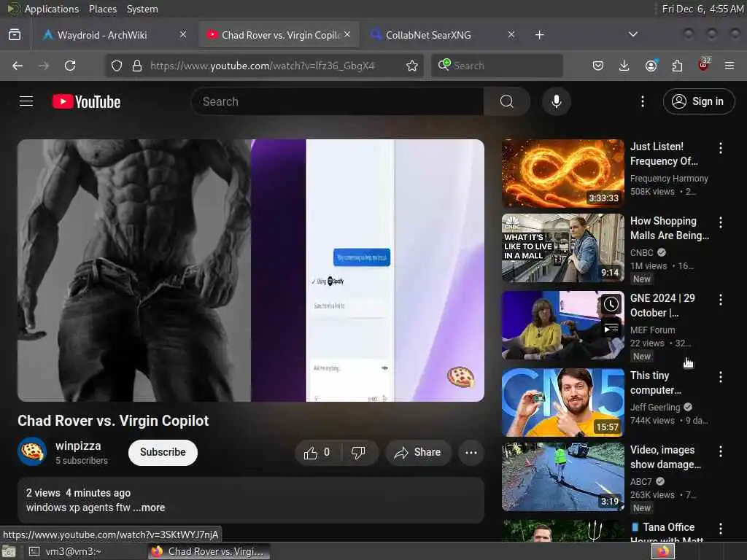Expand the list-all-tabs chevron dropdown
This screenshot has height=560, width=747.
tap(632, 34)
